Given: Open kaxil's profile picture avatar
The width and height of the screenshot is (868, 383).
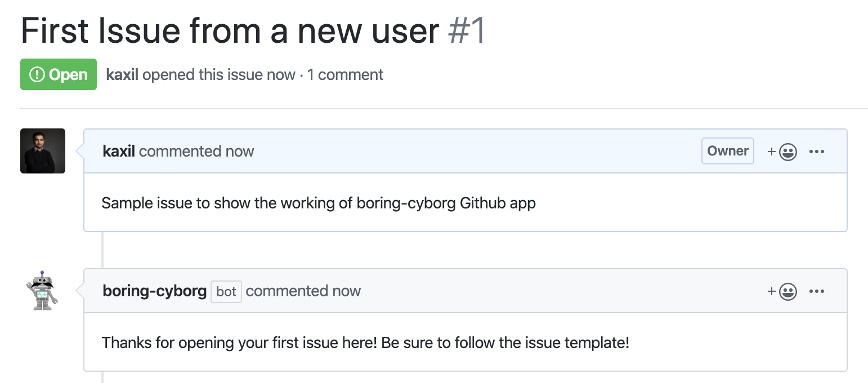Looking at the screenshot, I should point(43,151).
